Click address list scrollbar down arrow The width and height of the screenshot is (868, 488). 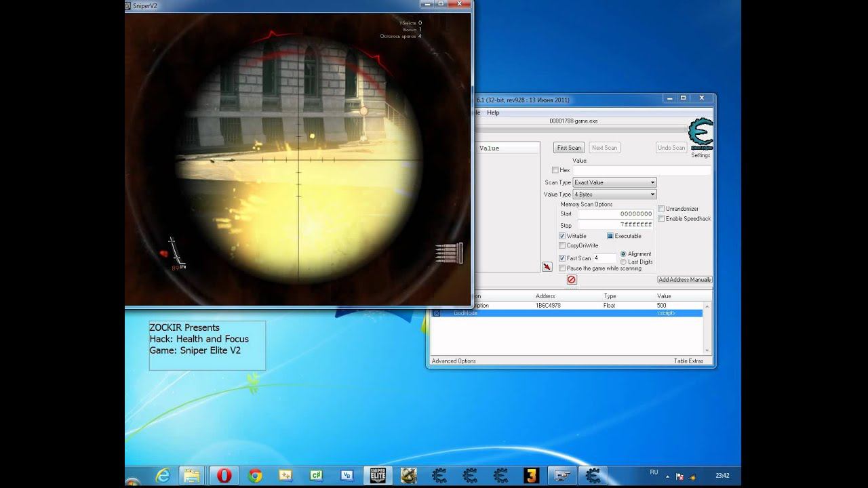[707, 350]
